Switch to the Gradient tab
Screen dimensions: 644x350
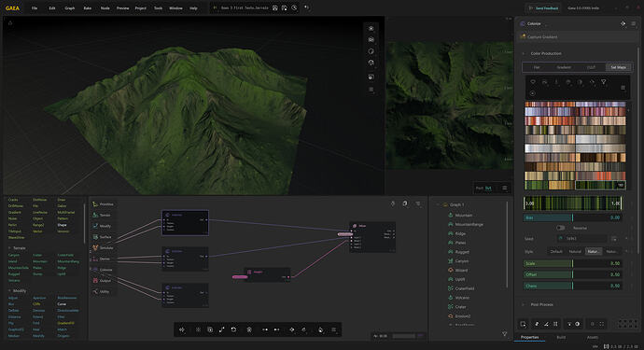point(564,67)
